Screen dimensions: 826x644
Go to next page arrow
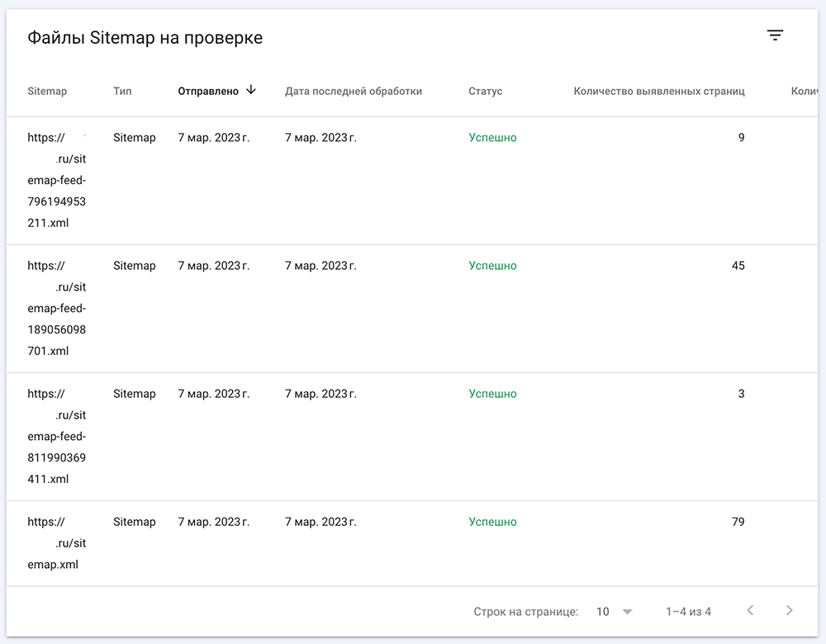pos(789,611)
